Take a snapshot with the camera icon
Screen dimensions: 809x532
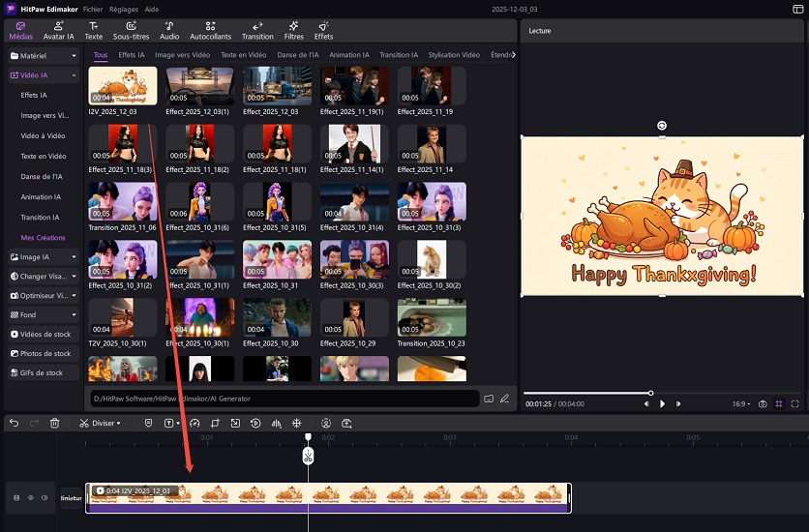[763, 403]
